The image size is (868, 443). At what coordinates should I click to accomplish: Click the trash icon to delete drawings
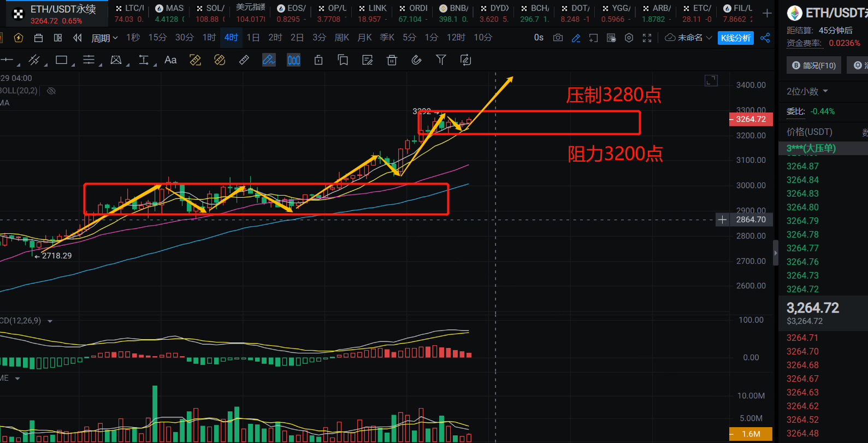point(392,60)
